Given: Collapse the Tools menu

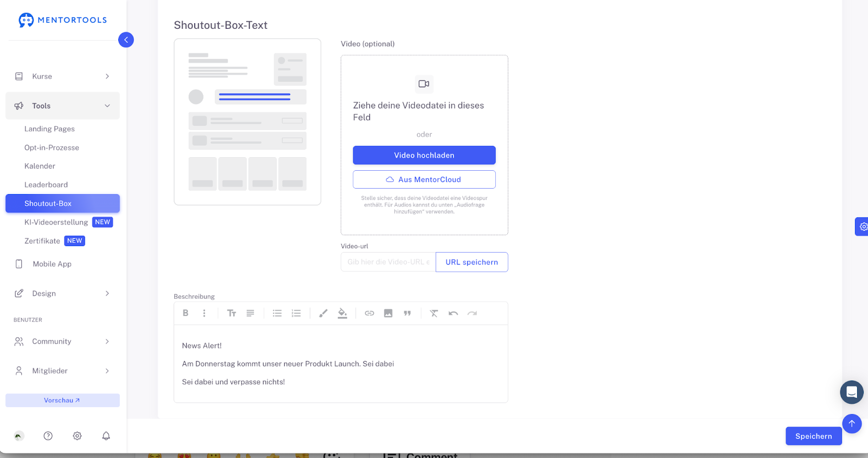Looking at the screenshot, I should click(x=62, y=106).
